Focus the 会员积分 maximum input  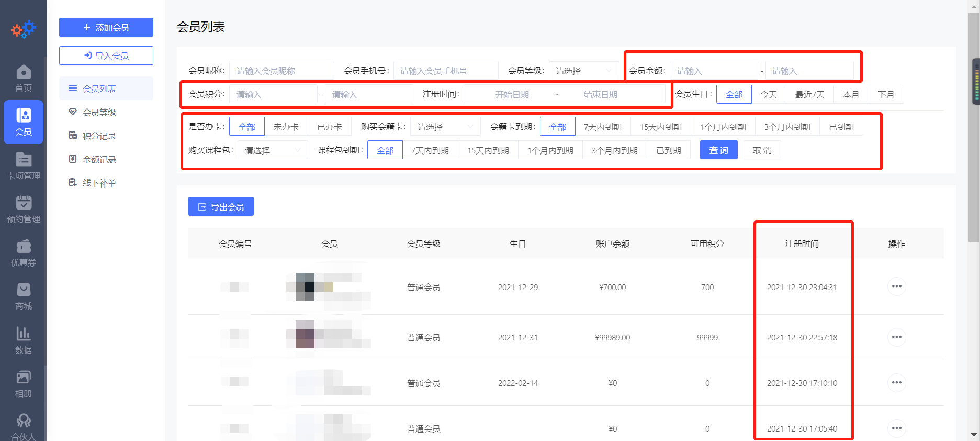tap(369, 94)
